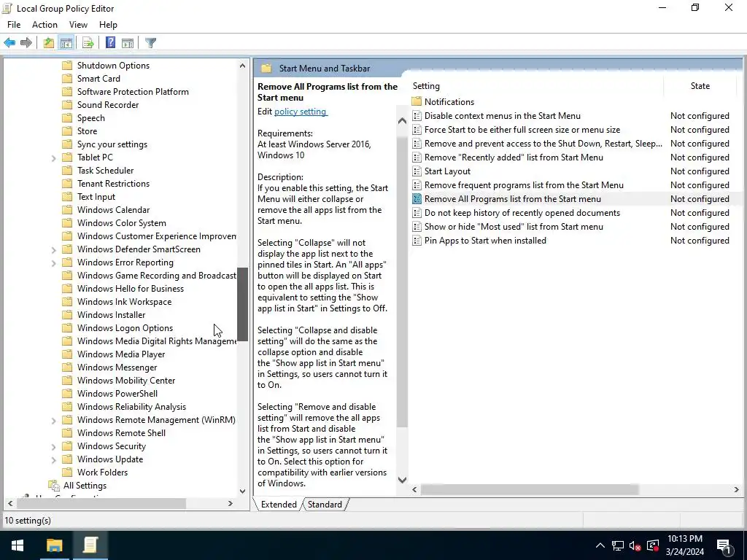747x560 pixels.
Task: Click settings list scroll right arrow
Action: [x=737, y=489]
